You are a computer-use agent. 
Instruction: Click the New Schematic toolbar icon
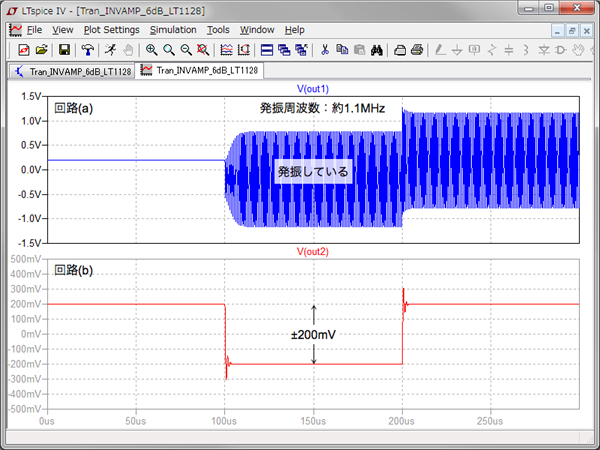[x=24, y=49]
